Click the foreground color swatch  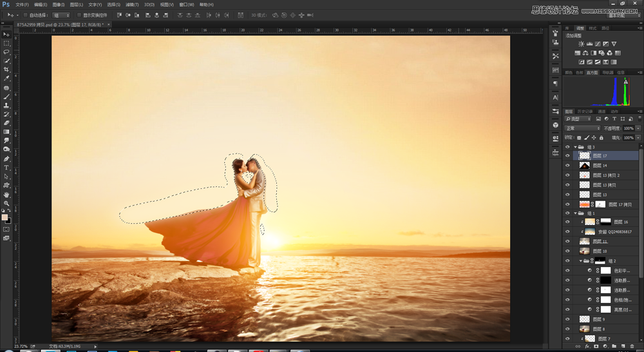[x=5, y=217]
